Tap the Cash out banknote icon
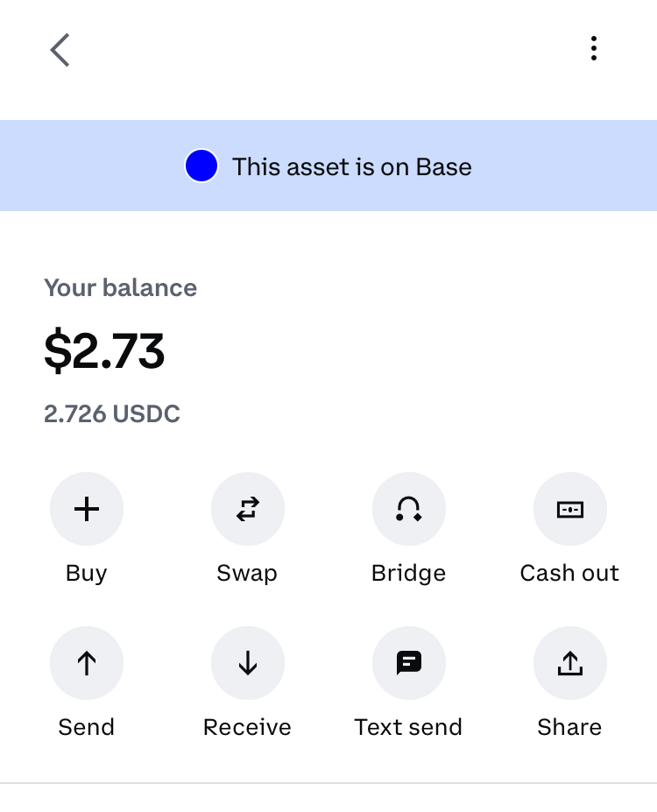 (x=570, y=509)
